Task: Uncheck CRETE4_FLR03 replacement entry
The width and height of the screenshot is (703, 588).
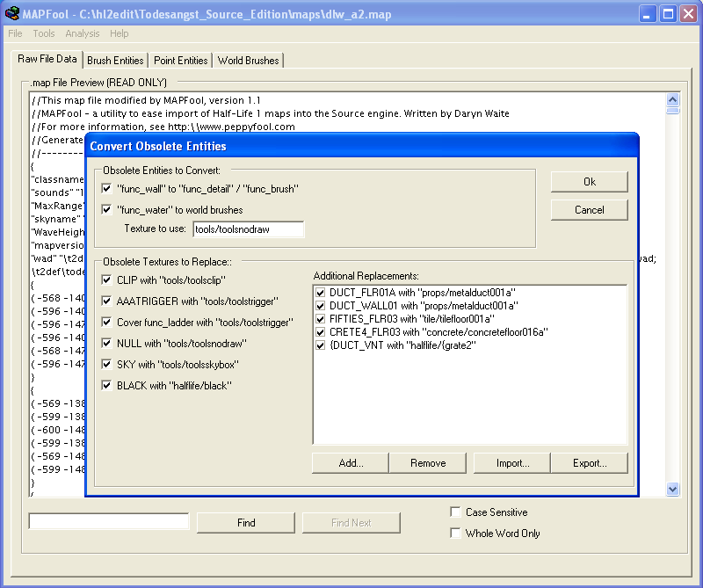Action: [x=320, y=332]
